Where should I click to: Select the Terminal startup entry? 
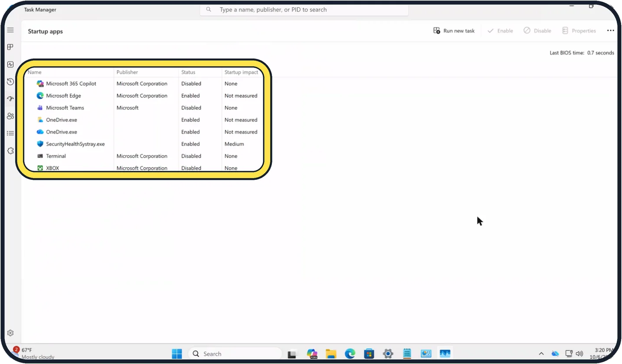[144, 156]
